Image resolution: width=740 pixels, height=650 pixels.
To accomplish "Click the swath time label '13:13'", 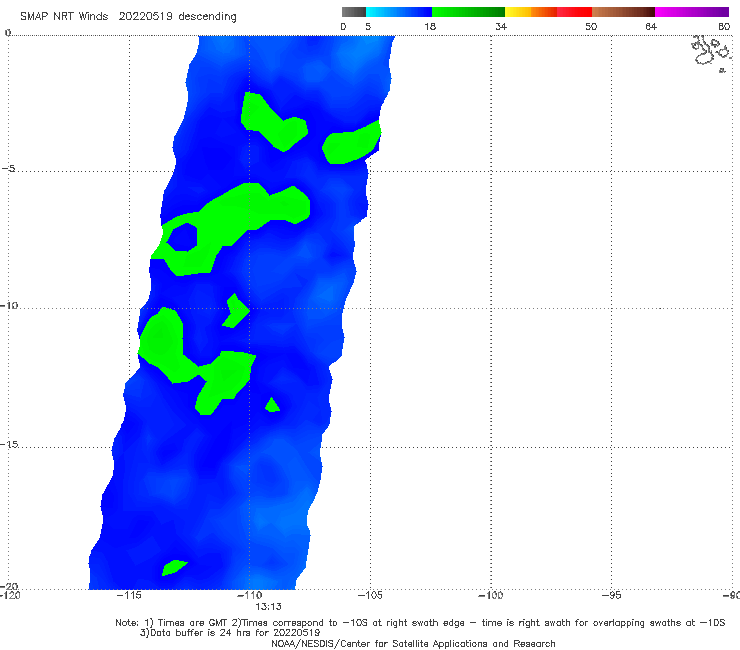I will coord(269,607).
